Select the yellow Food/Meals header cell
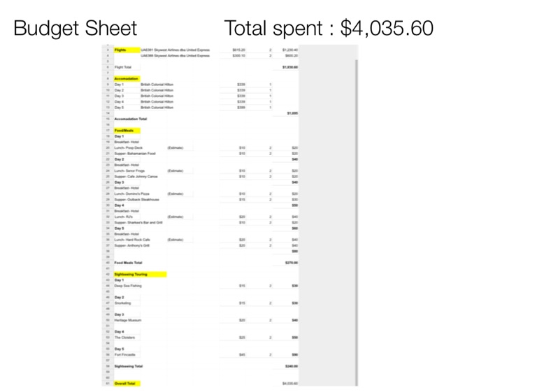537x392 pixels. tap(124, 131)
